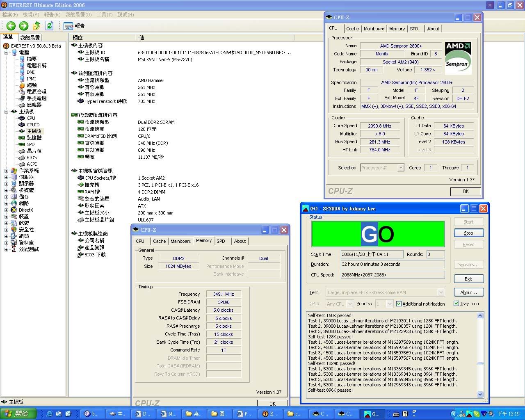Collapse the 主機板 motherboard tree node

6,112
